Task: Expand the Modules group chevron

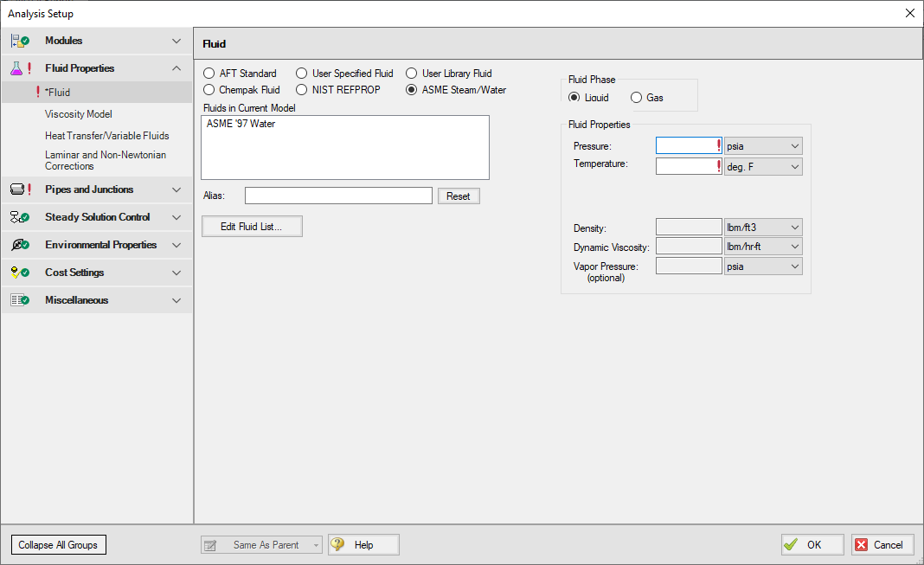Action: [x=176, y=41]
